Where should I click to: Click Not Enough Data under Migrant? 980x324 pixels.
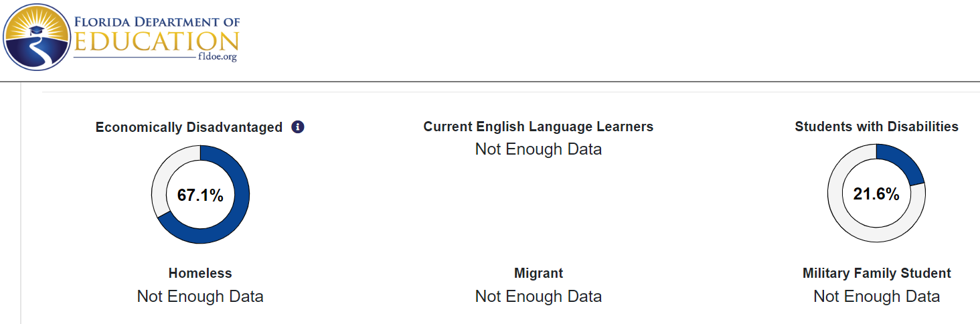click(538, 296)
